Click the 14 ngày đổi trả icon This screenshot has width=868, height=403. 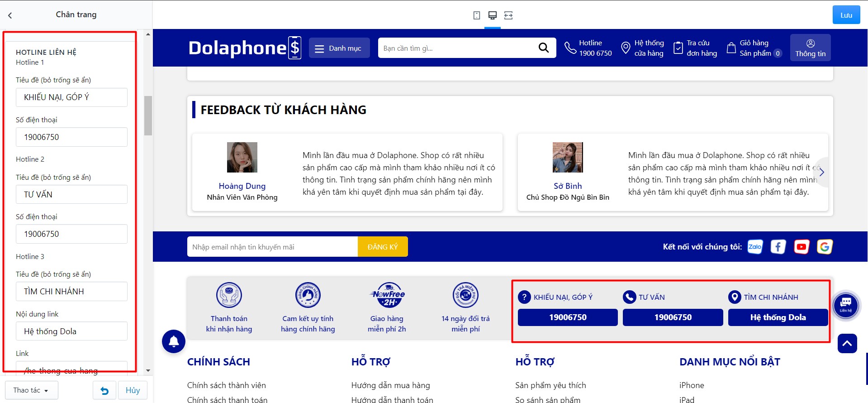pyautogui.click(x=465, y=295)
